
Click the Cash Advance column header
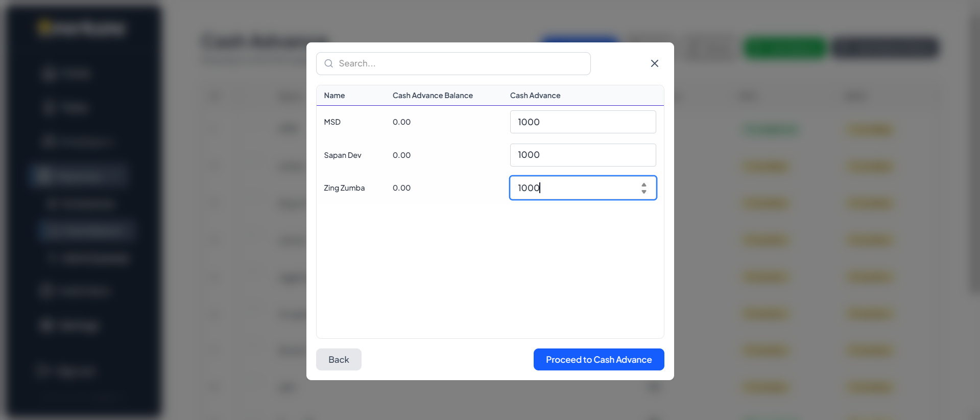[535, 96]
